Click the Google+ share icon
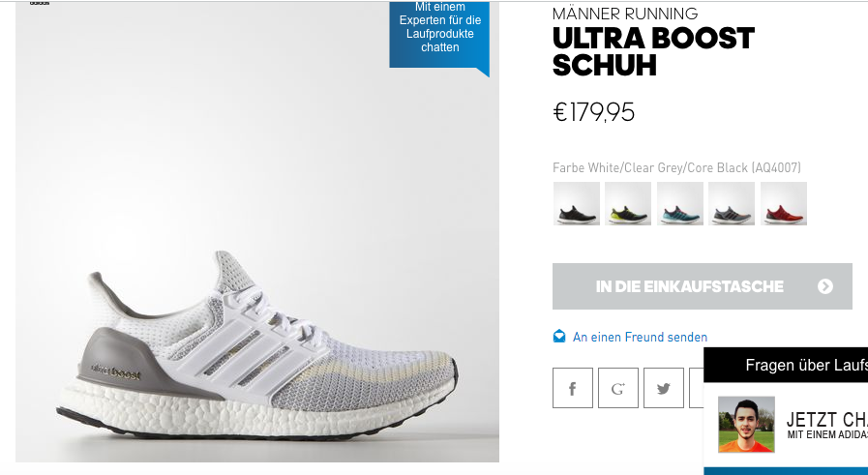Screen dimensions: 868x475 coord(617,388)
